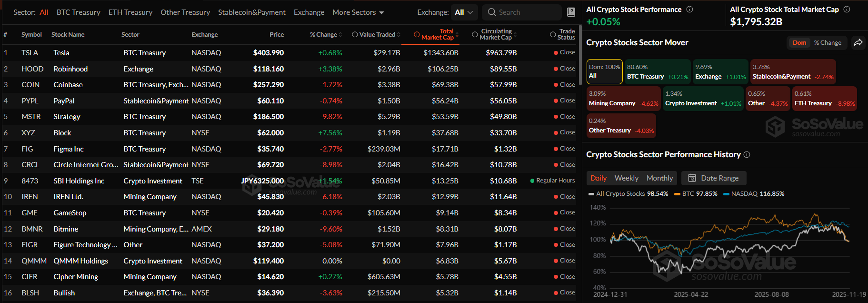Click the calendar icon in Date Range
The width and height of the screenshot is (868, 303).
(x=692, y=178)
